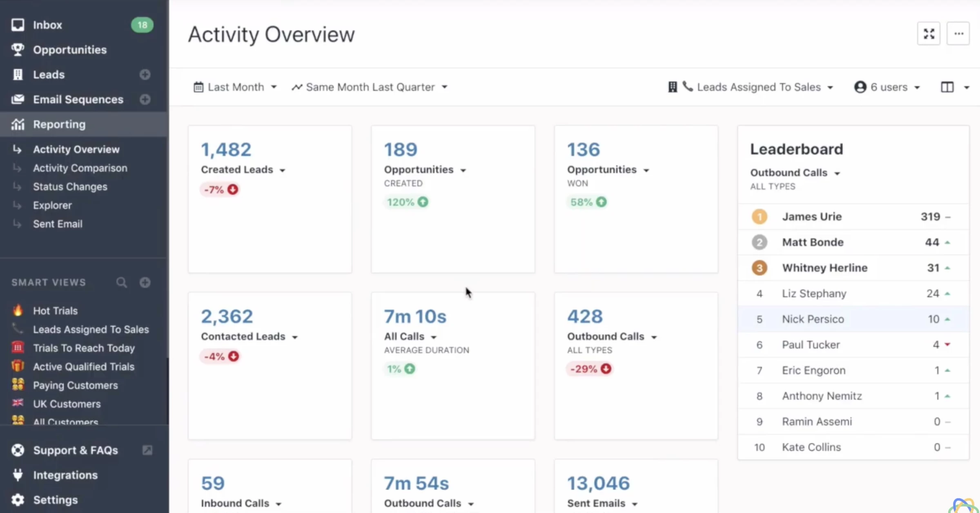Click the Inbox 18 unread badge
980x513 pixels.
tap(142, 25)
